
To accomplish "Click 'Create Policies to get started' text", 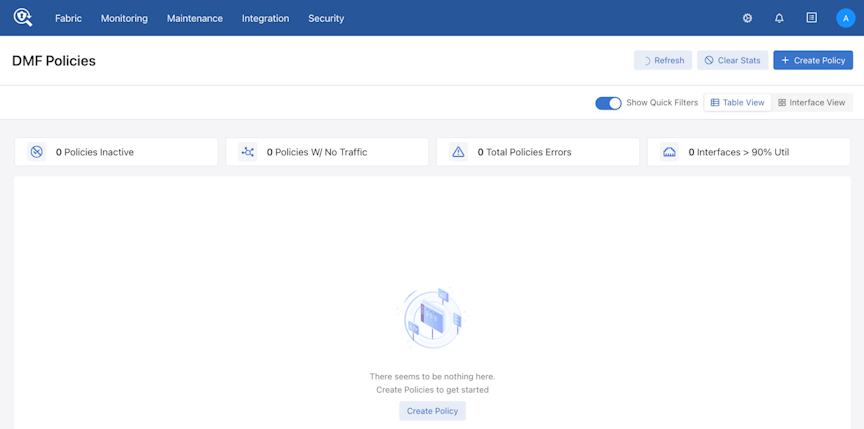I will 433,390.
